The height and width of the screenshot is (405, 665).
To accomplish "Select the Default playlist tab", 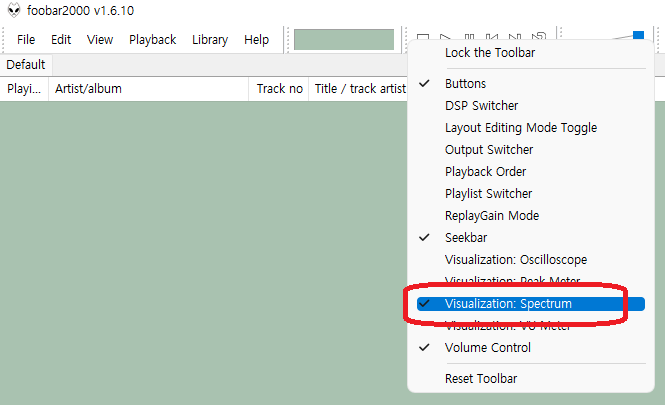I will click(x=26, y=64).
